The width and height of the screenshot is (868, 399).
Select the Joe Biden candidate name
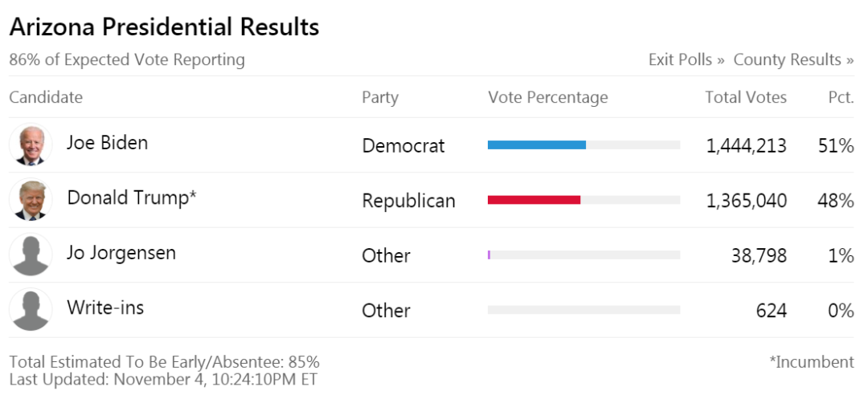click(107, 143)
